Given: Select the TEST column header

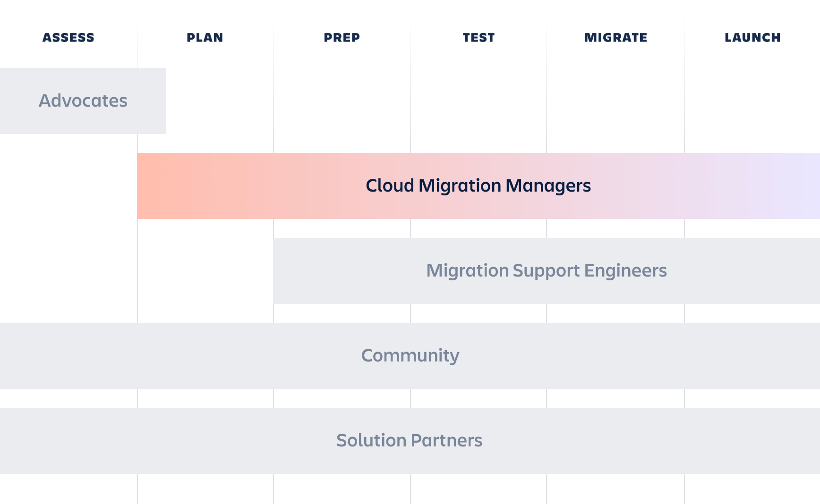Looking at the screenshot, I should click(478, 38).
